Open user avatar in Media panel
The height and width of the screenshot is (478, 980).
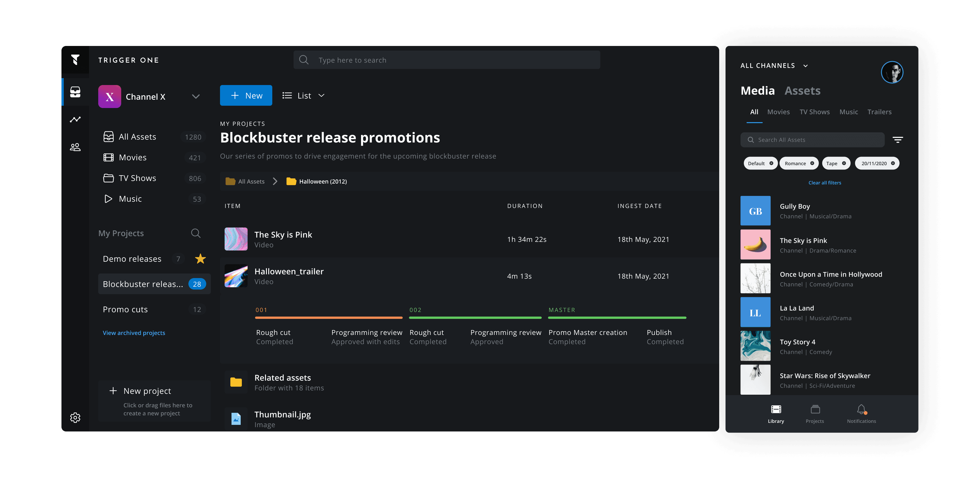(x=892, y=72)
